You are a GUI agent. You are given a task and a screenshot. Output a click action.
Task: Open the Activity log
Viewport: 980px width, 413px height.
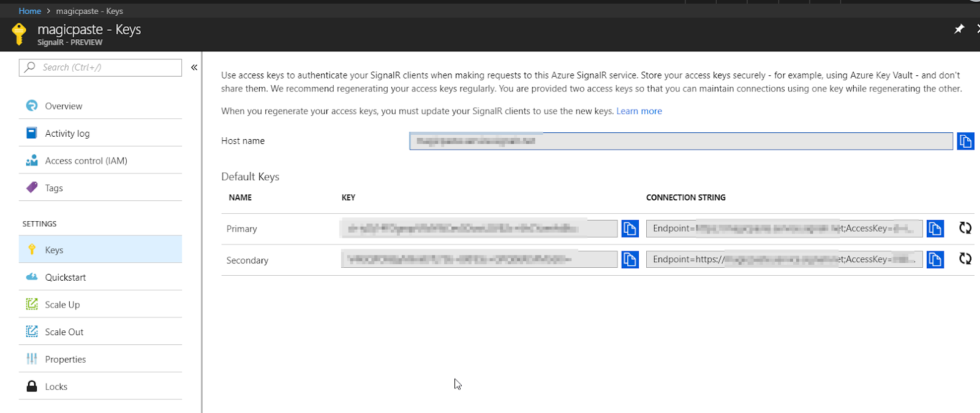(x=100, y=133)
